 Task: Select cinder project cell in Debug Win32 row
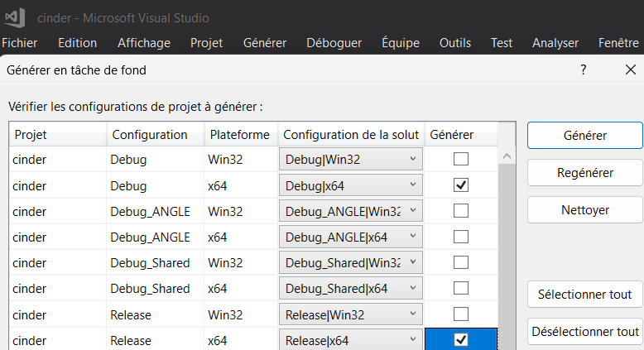[x=58, y=160]
